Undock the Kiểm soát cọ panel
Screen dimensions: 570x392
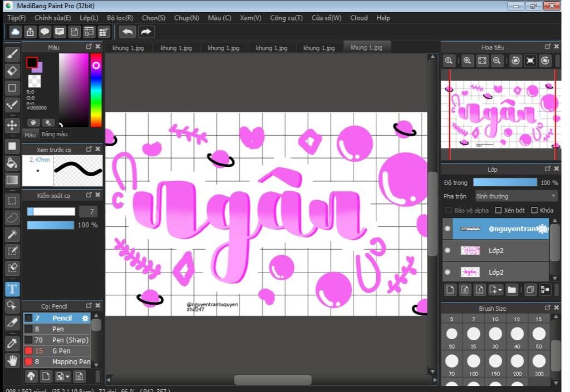point(89,195)
